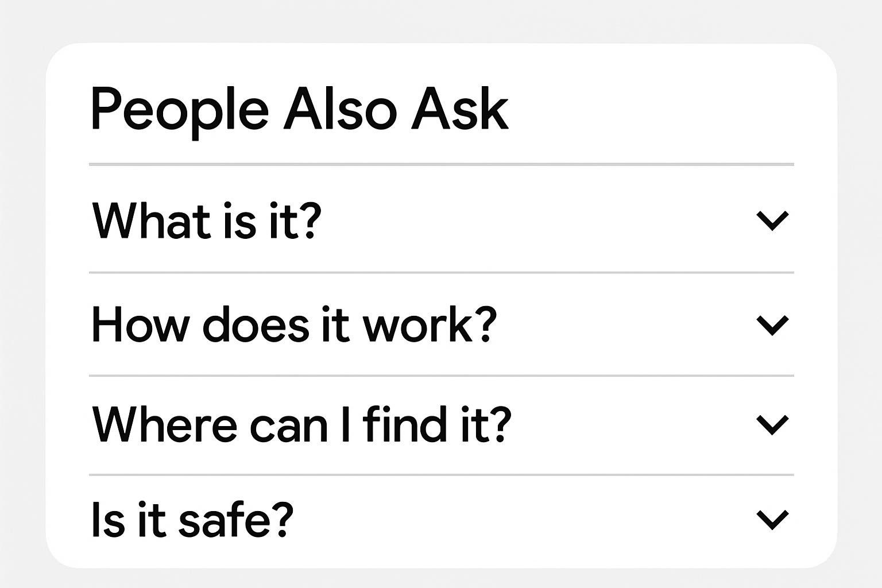Screen dimensions: 882x588
Task: Click the "People Also Ask" heading
Action: coord(299,110)
